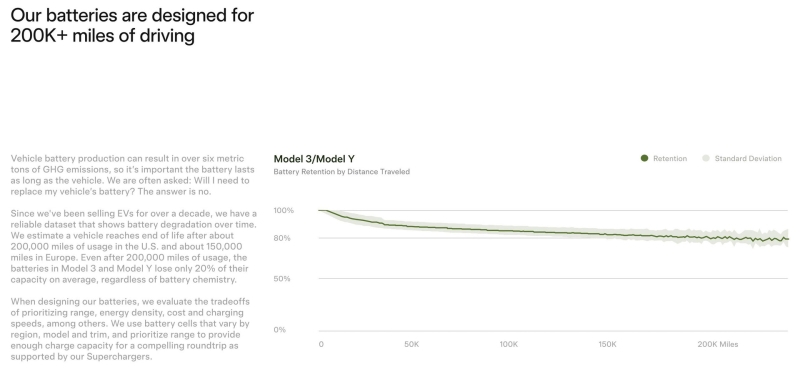Toggle the Standard Deviation series label
Viewport: 800px width, 374px height.
pos(748,159)
